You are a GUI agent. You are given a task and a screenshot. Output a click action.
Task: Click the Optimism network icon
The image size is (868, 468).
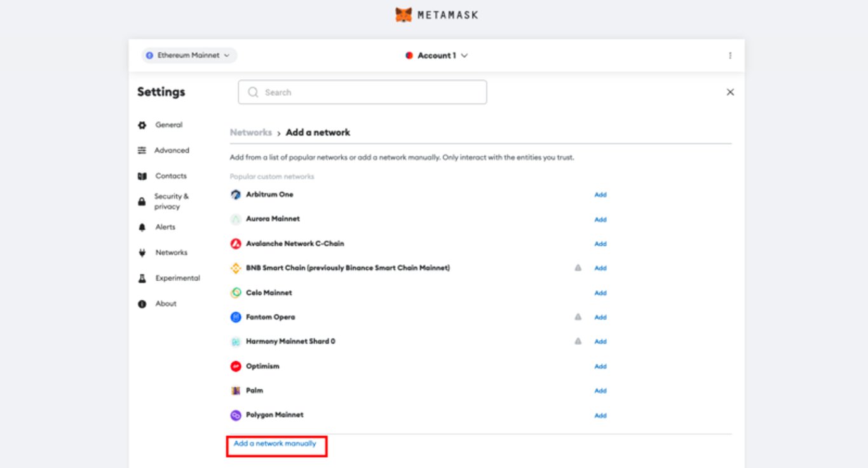click(236, 366)
